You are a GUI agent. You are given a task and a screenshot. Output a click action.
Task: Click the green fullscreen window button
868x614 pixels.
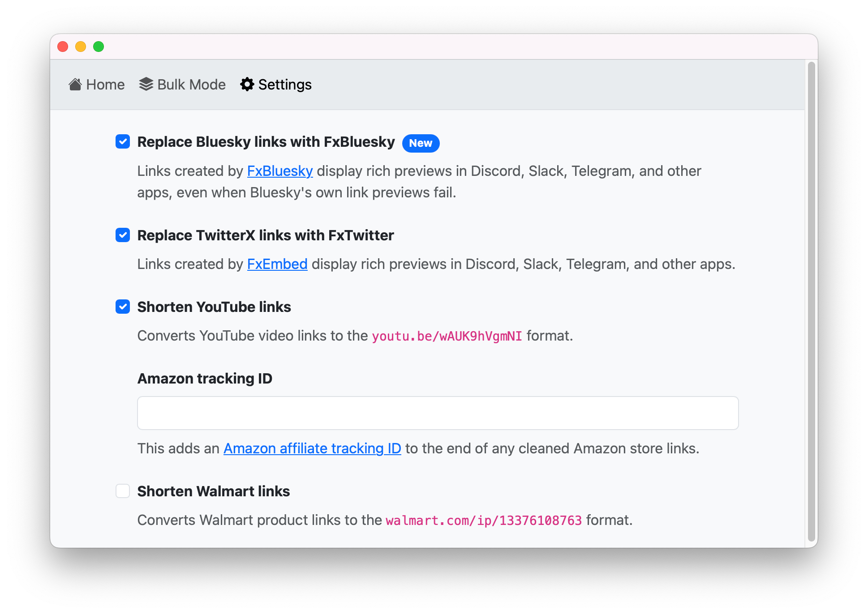(99, 47)
